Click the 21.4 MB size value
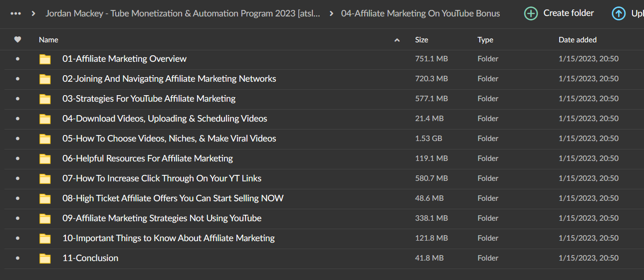The width and height of the screenshot is (644, 280). click(429, 119)
